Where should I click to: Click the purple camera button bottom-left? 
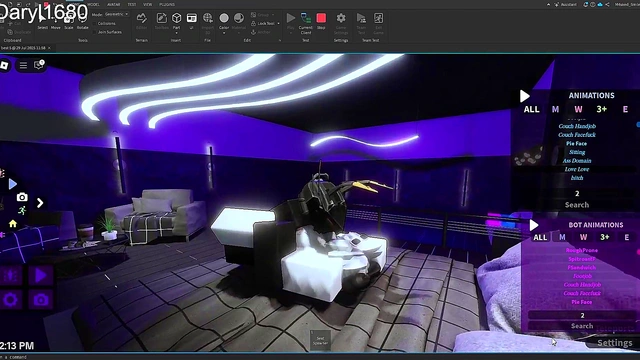click(x=40, y=300)
